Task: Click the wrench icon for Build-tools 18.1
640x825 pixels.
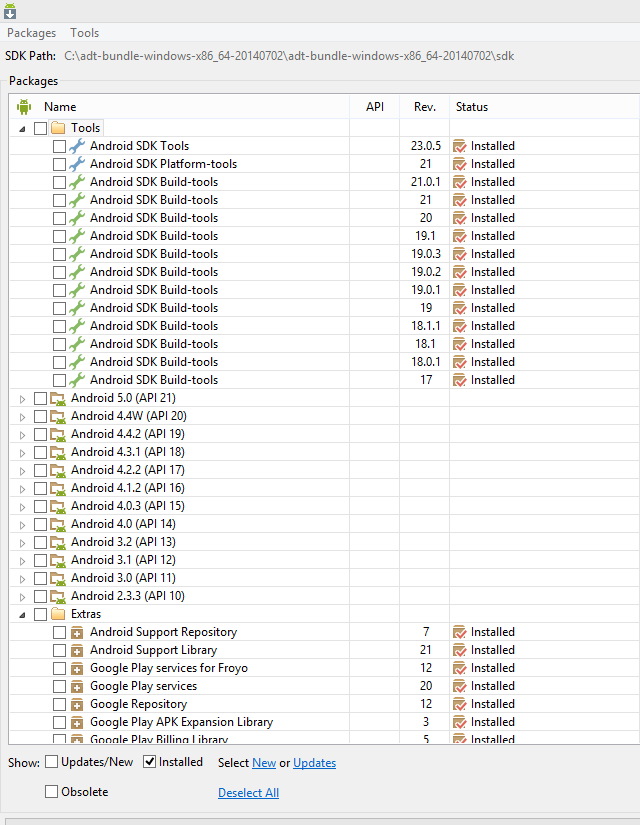Action: click(x=77, y=344)
